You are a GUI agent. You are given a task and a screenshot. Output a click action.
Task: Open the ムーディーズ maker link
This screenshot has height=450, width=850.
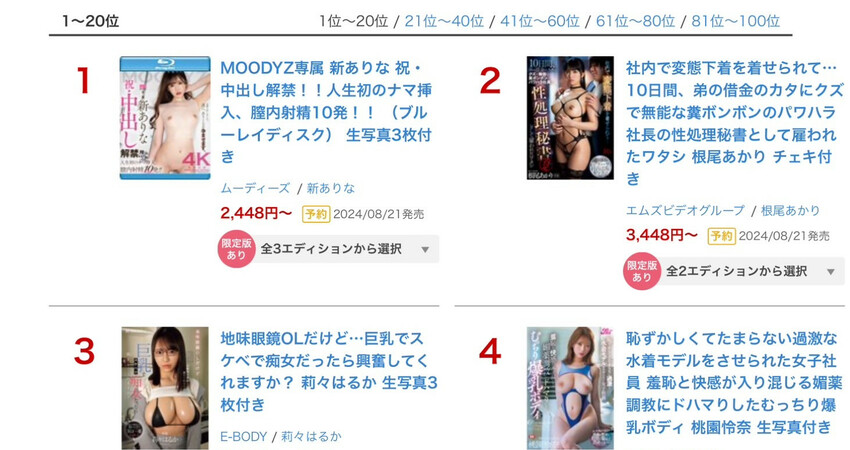coord(255,189)
